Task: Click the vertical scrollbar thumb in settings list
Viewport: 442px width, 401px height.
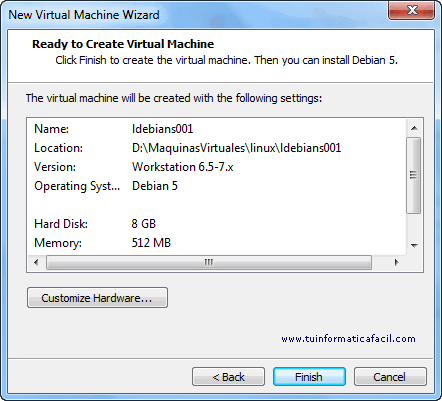Action: point(414,175)
